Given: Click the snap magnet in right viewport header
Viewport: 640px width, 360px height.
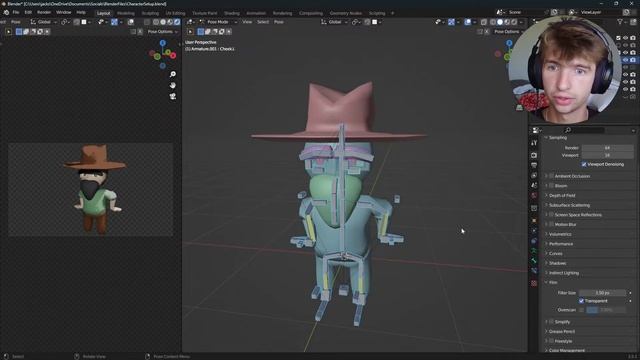Looking at the screenshot, I should 367,22.
